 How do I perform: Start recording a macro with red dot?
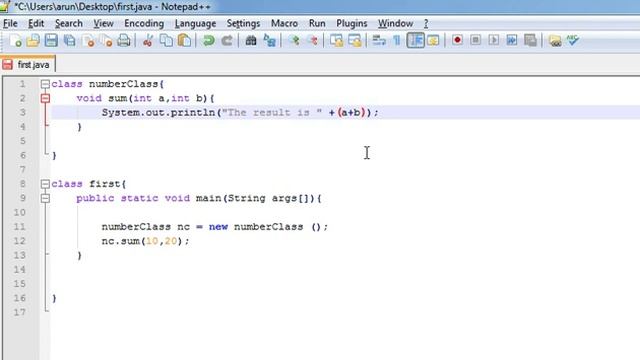pyautogui.click(x=457, y=40)
